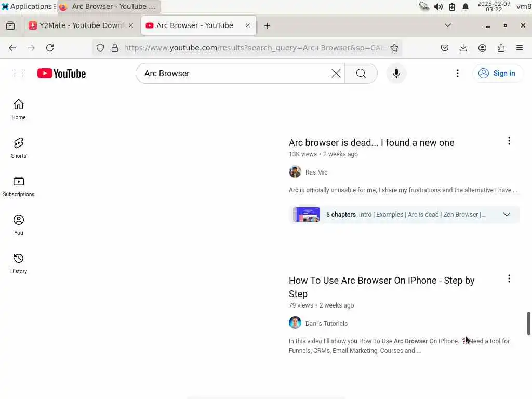Click the page vertical scrollbar thumb
This screenshot has width=532, height=399.
(528, 323)
